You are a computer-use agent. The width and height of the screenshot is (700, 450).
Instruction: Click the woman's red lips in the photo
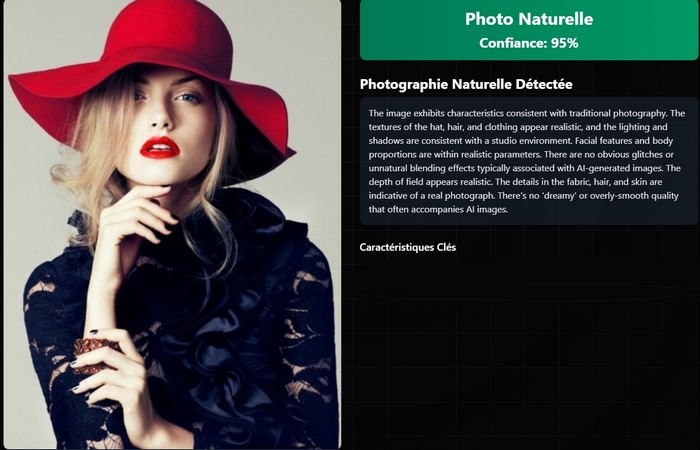160,147
